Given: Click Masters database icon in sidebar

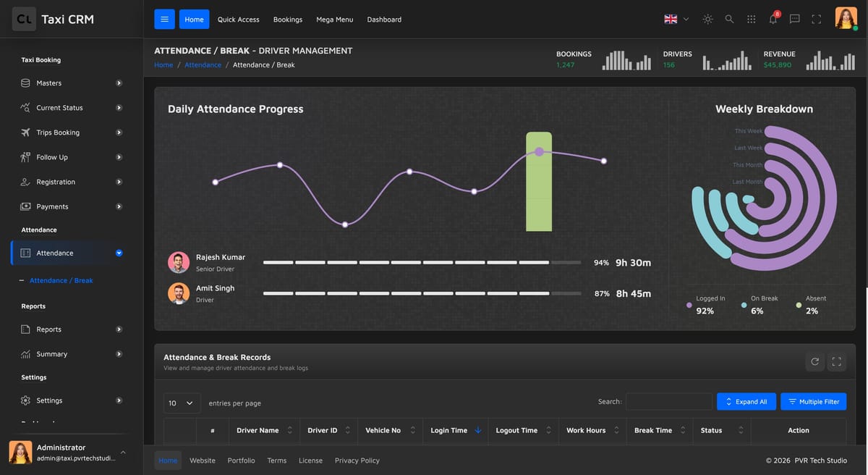Looking at the screenshot, I should [25, 83].
